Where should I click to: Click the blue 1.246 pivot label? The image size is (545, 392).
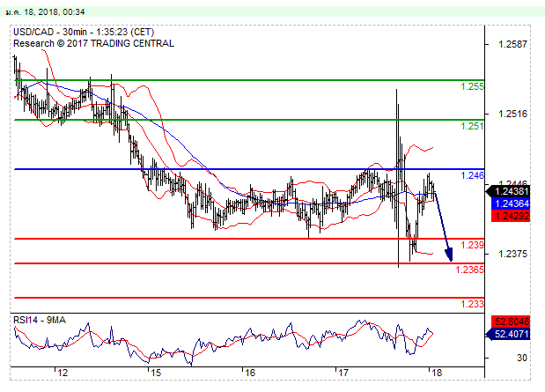coord(472,175)
